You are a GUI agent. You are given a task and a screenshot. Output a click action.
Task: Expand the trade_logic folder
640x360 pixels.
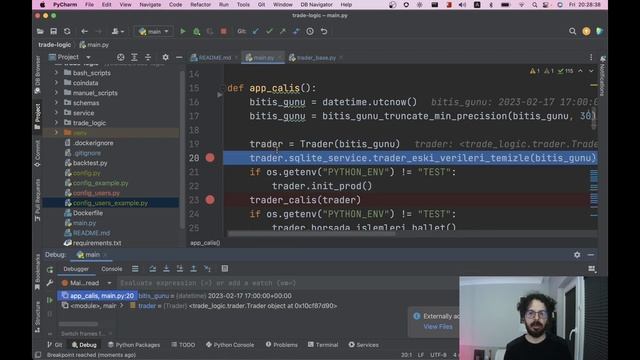click(56, 123)
